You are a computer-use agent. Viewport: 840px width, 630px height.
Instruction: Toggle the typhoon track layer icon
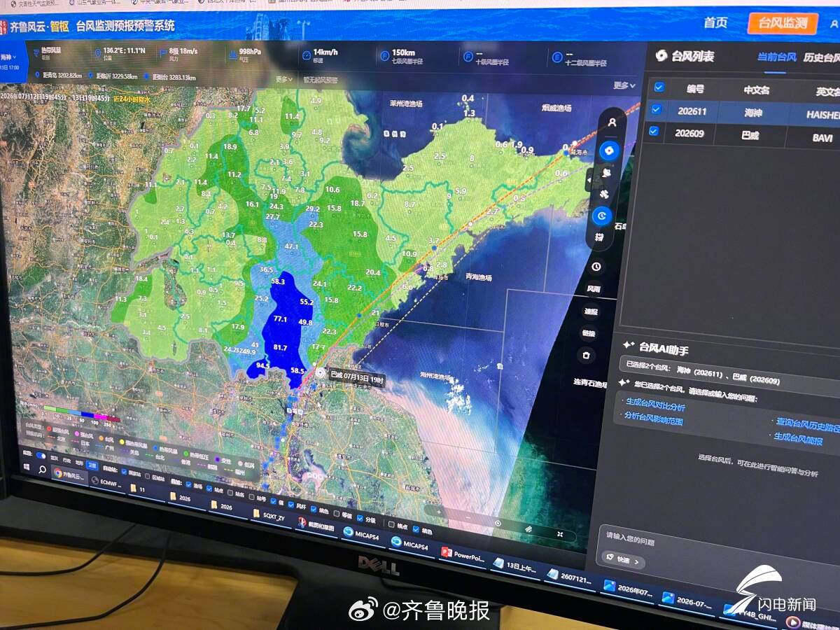point(610,150)
